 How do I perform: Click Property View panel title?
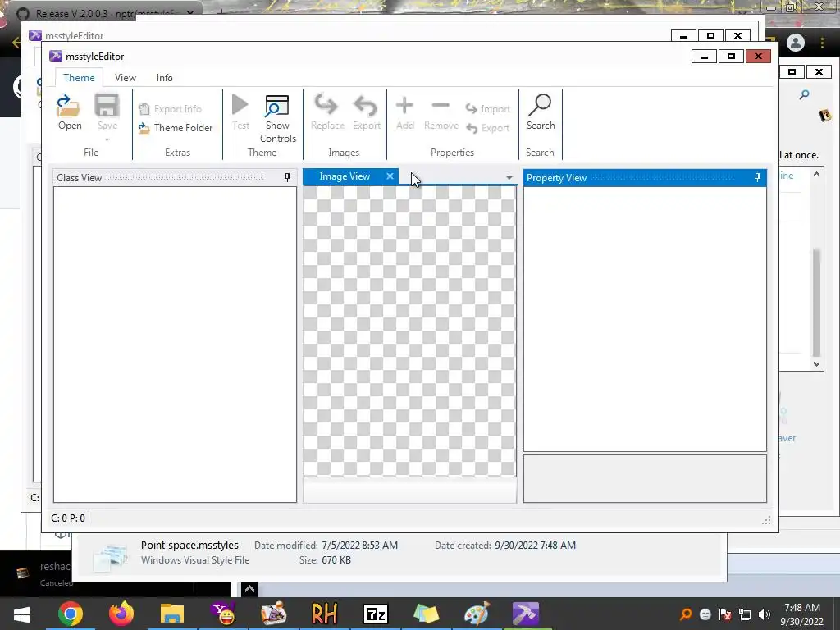pyautogui.click(x=557, y=178)
